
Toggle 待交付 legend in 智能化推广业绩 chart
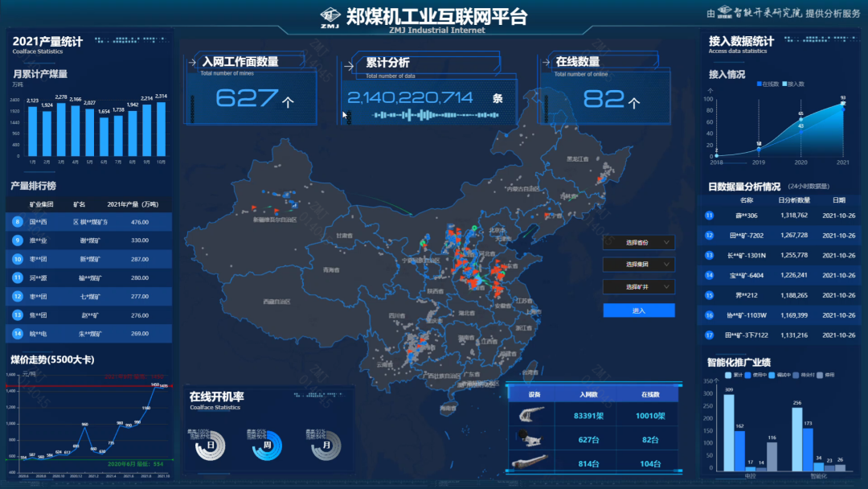tap(804, 375)
